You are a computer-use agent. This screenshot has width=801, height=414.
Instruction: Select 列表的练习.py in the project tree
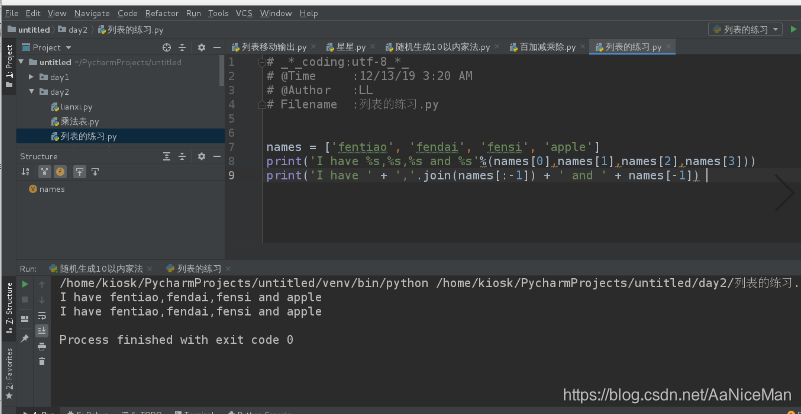click(121, 136)
